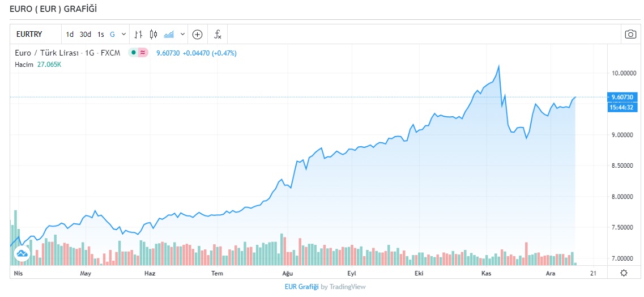Select the area chart style icon
The width and height of the screenshot is (644, 297).
tap(169, 34)
